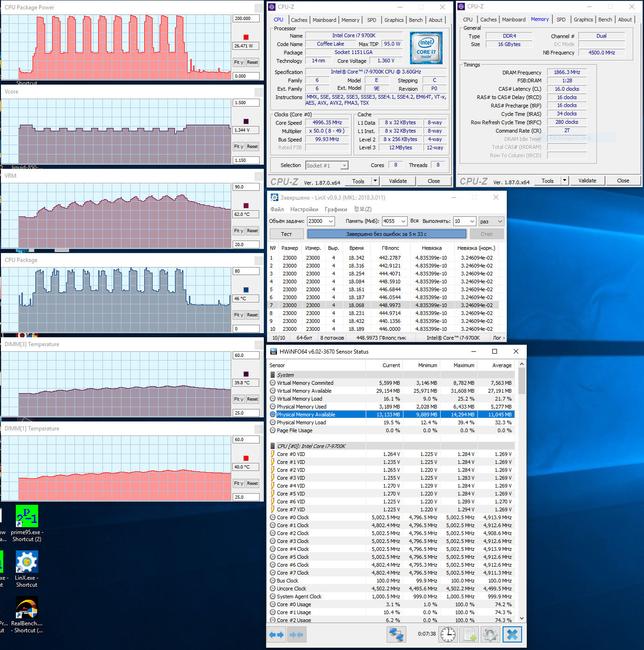
Task: Click red color swatch on CPU Package Power graph
Action: (246, 37)
